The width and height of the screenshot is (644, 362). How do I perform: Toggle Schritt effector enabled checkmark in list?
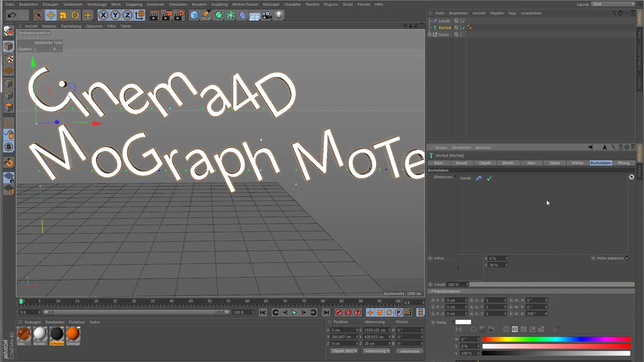tap(489, 178)
